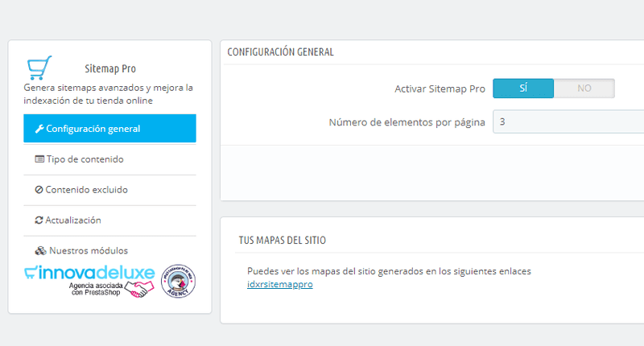Open the idxrsitemappro sitemap link
This screenshot has height=346, width=644.
[x=279, y=285]
